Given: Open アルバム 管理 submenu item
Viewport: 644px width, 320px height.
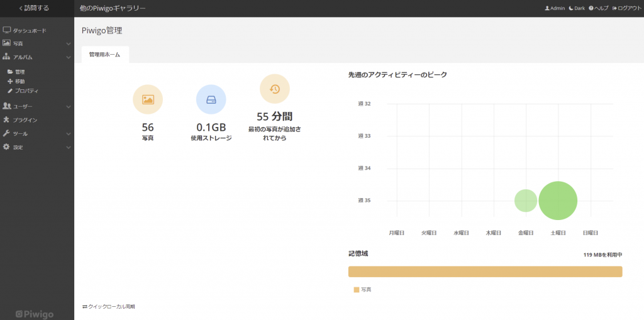Looking at the screenshot, I should [x=19, y=72].
